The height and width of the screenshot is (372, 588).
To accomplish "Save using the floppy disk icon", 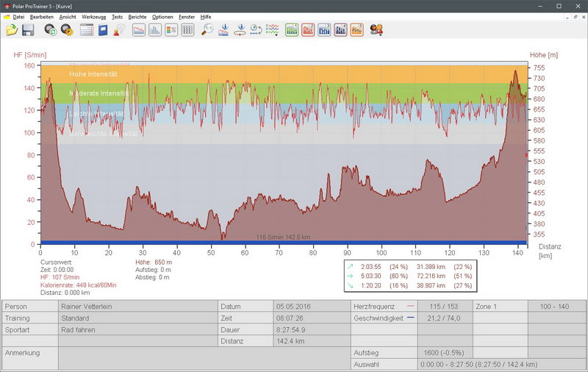I will [28, 30].
